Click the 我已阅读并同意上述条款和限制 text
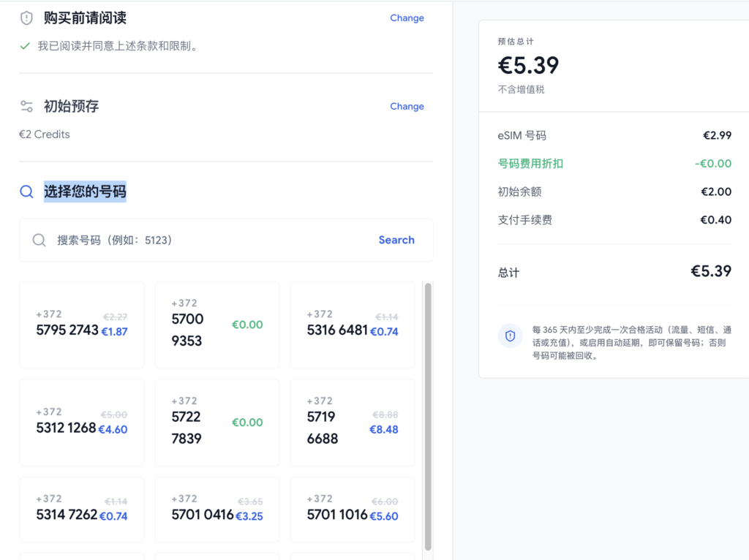This screenshot has width=749, height=560. pos(118,46)
